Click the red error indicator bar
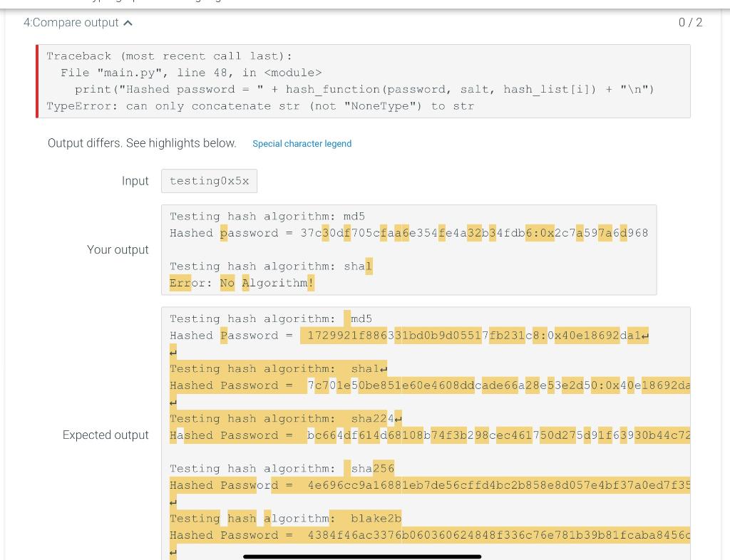Image resolution: width=730 pixels, height=560 pixels. point(38,81)
